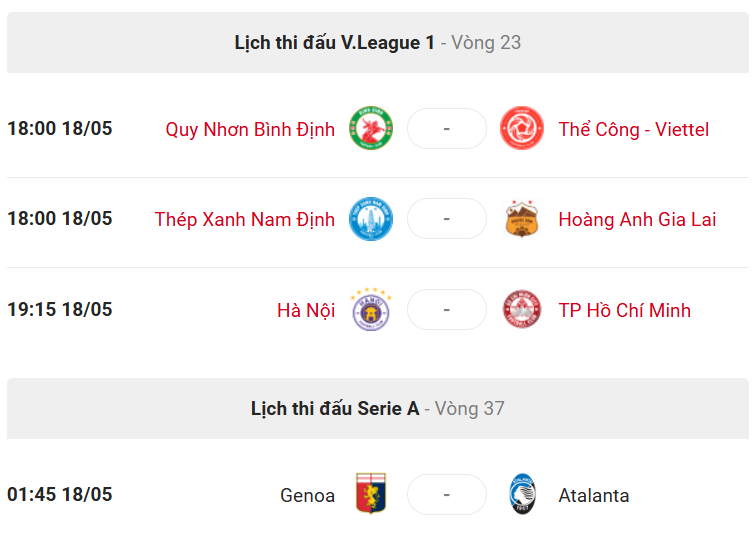Select the Lịch thi đấu Serie A header
This screenshot has height=552, width=752.
tap(377, 409)
